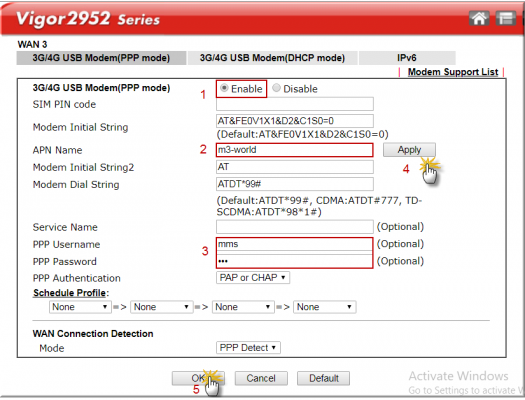Open the Schedule Profile link
The width and height of the screenshot is (525, 400).
(x=69, y=293)
